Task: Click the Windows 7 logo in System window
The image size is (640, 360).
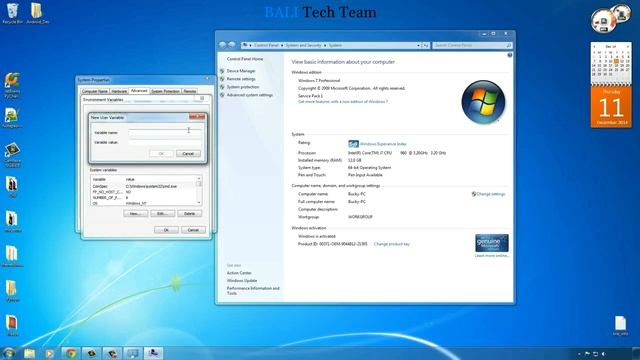Action: tap(483, 102)
